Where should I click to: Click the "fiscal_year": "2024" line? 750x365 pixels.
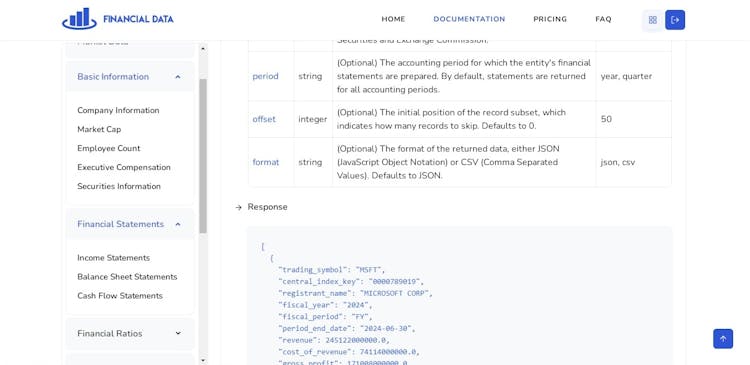tap(325, 305)
